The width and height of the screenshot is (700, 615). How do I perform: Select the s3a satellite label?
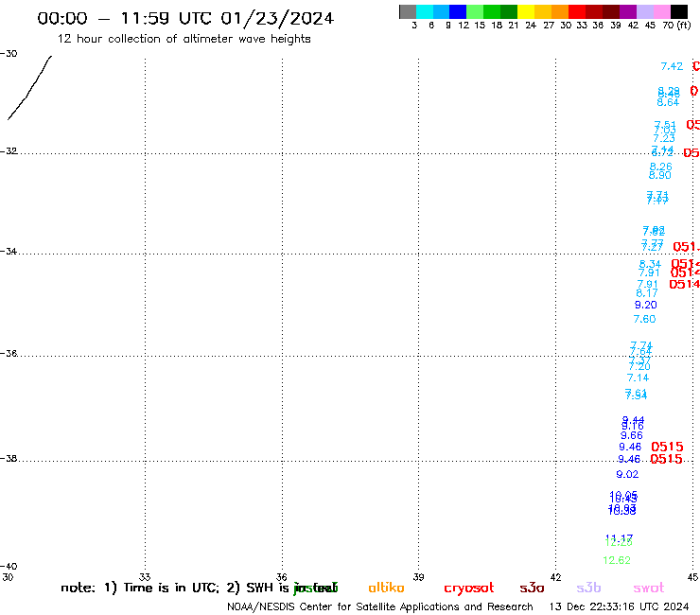click(532, 588)
